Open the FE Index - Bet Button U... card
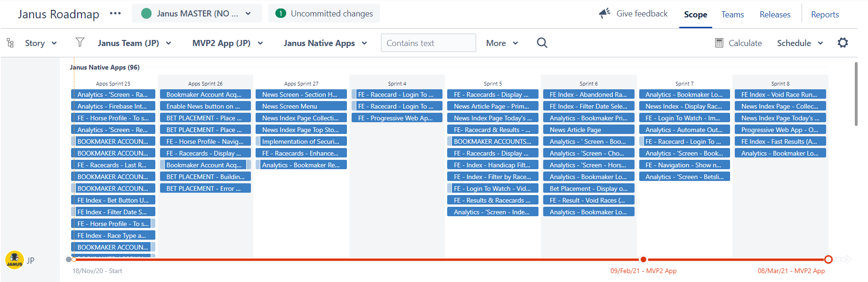This screenshot has height=282, width=868. 113,200
